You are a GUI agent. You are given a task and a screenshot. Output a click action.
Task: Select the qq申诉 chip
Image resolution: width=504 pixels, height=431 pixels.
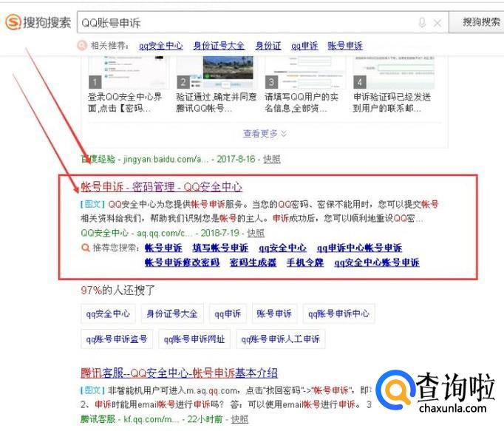point(228,313)
